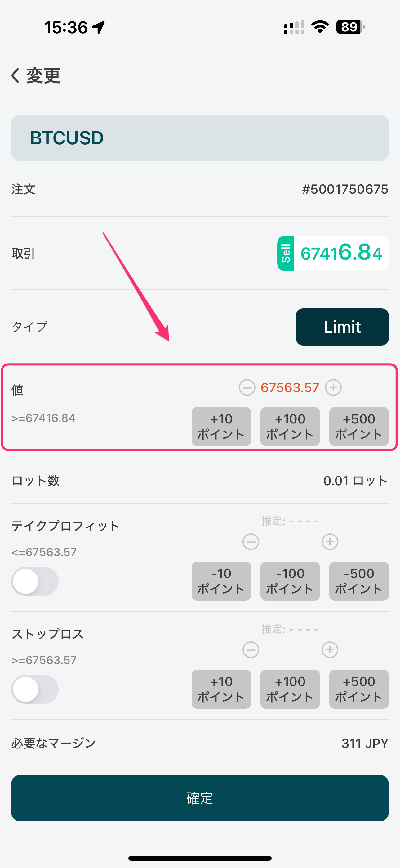
Task: Tap the stop loss minus stepper icon
Action: pos(251,650)
